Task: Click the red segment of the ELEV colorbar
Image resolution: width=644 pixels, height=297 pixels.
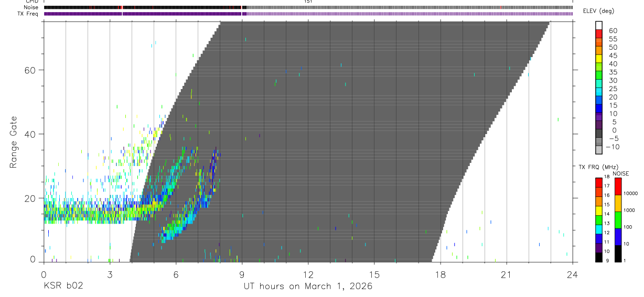Action: point(599,34)
